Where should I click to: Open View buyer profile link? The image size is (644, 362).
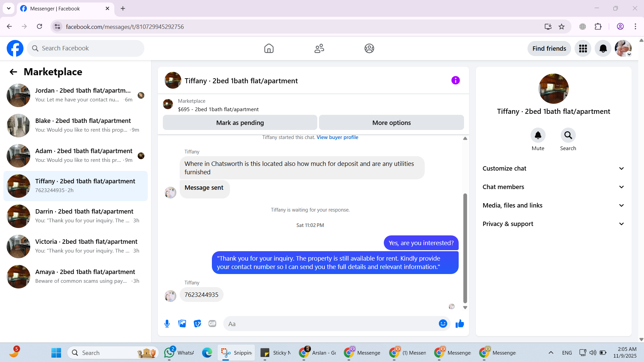(337, 137)
